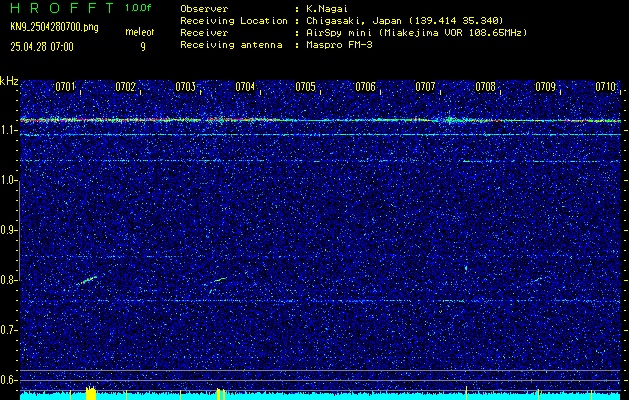Click the 0708 time marker

(x=485, y=87)
